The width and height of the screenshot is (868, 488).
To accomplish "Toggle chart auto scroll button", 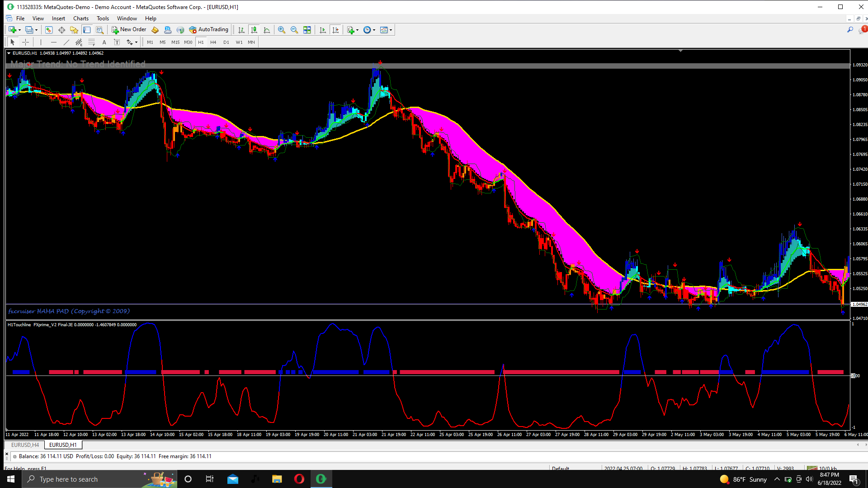I will pyautogui.click(x=322, y=30).
